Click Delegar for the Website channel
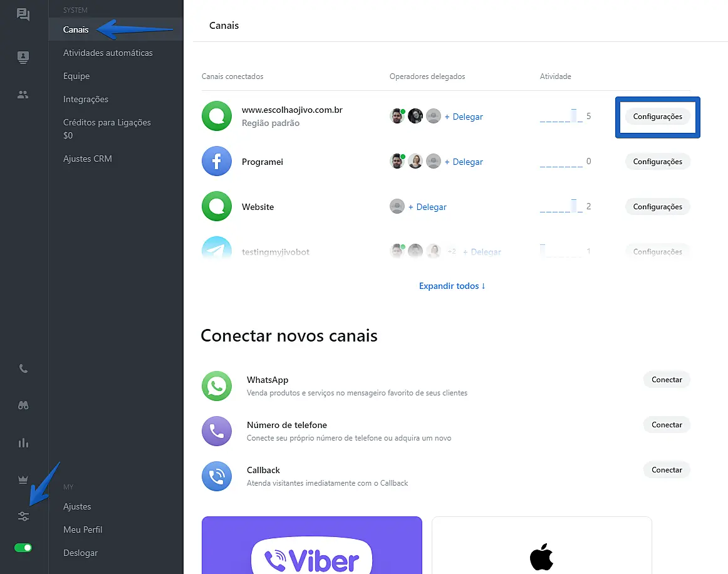728x574 pixels. [x=428, y=207]
